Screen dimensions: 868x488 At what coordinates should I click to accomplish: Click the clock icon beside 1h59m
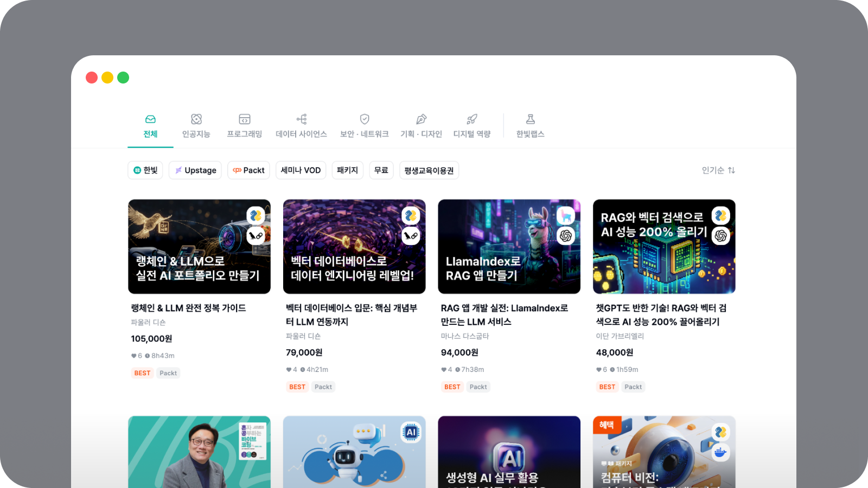612,370
